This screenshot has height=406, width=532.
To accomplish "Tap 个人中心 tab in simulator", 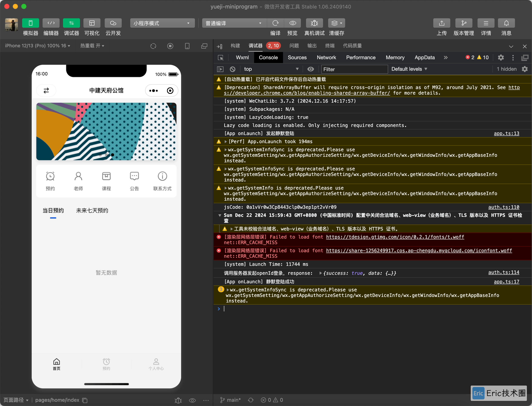I will pos(156,364).
